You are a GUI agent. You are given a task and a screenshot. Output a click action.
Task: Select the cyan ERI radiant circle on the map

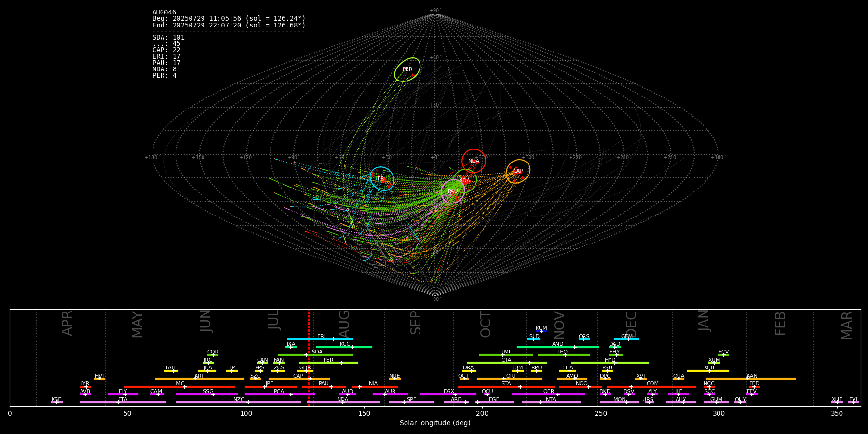[x=382, y=178]
